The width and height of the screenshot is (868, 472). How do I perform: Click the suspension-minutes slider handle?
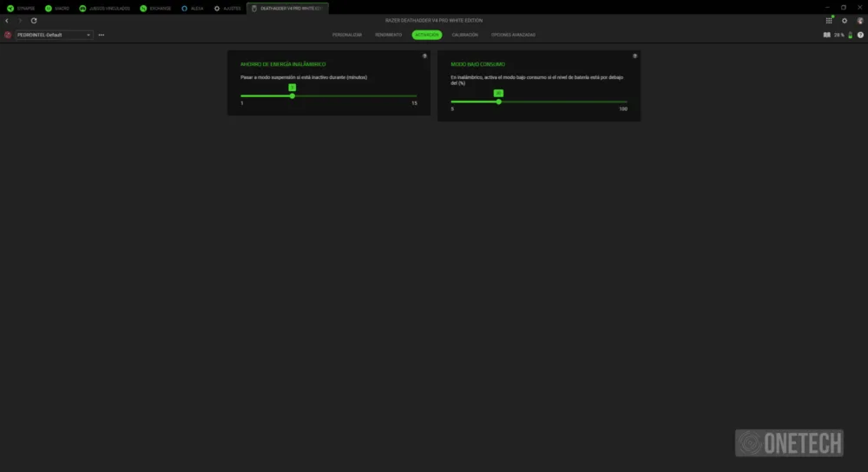click(293, 95)
